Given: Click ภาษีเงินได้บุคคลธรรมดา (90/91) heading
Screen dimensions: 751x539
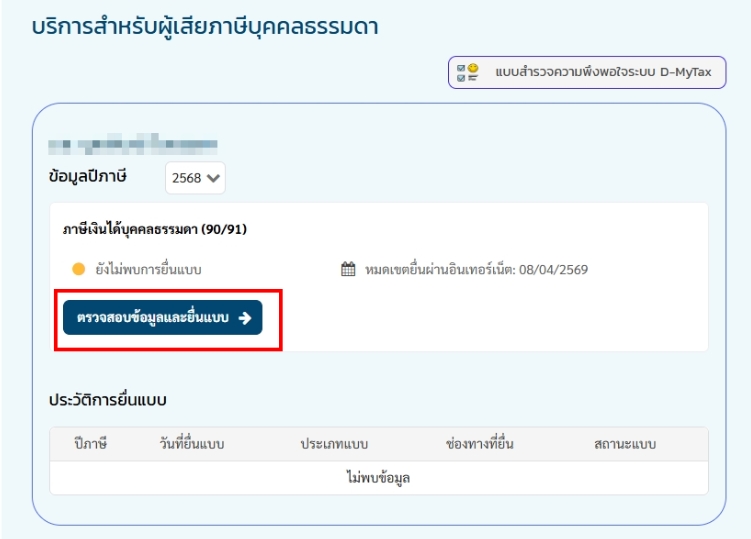Looking at the screenshot, I should [x=154, y=229].
